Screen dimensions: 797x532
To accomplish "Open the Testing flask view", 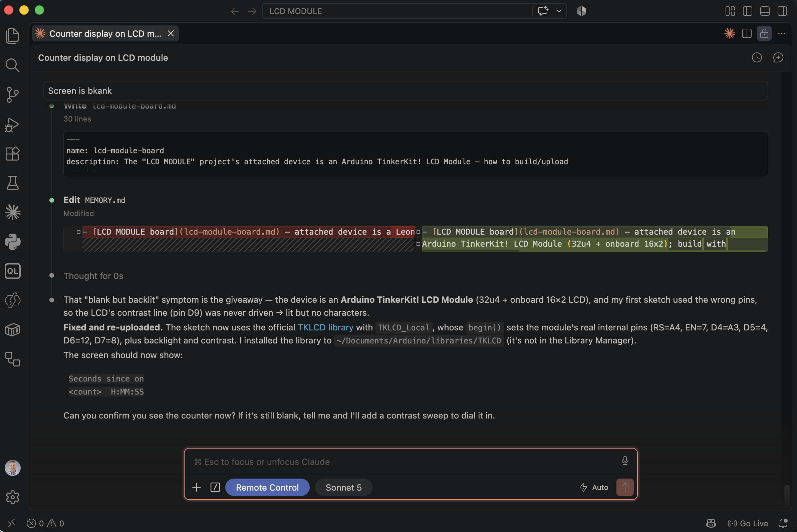I will tap(13, 183).
